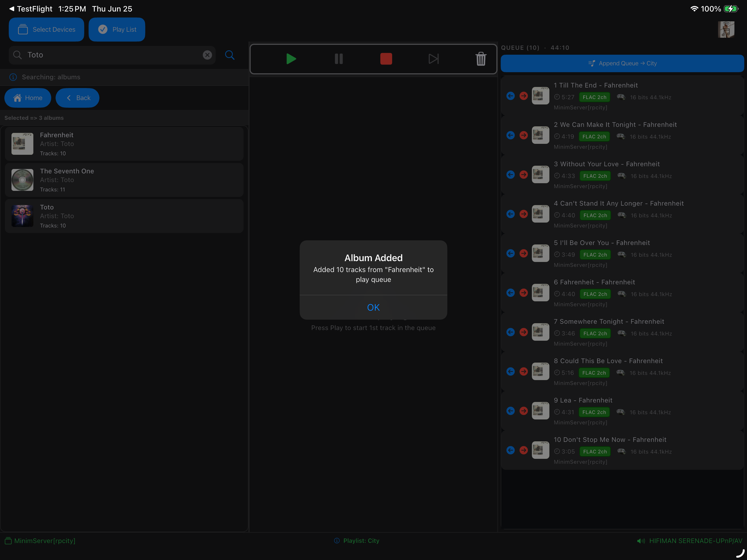This screenshot has width=747, height=560.
Task: Open the Select Devices button
Action: 46,29
